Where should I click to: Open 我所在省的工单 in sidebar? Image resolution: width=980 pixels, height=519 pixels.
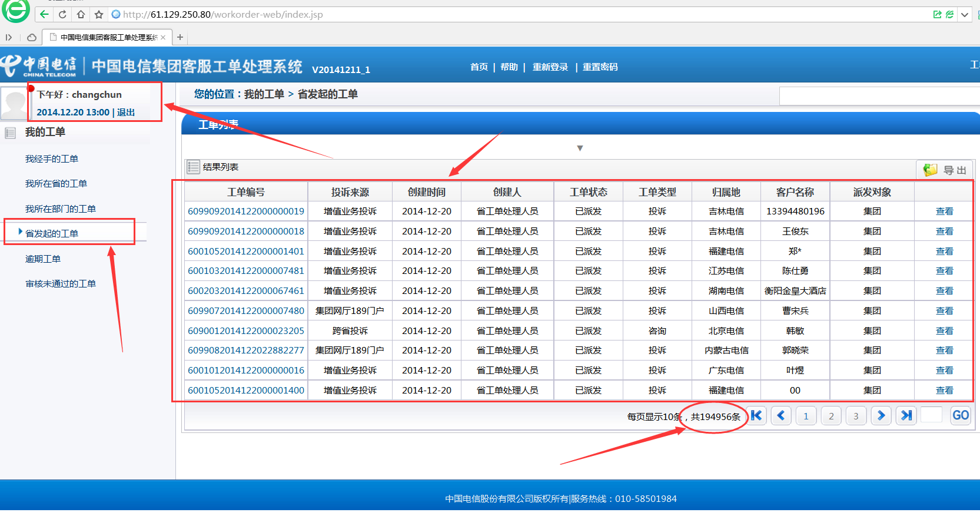56,183
